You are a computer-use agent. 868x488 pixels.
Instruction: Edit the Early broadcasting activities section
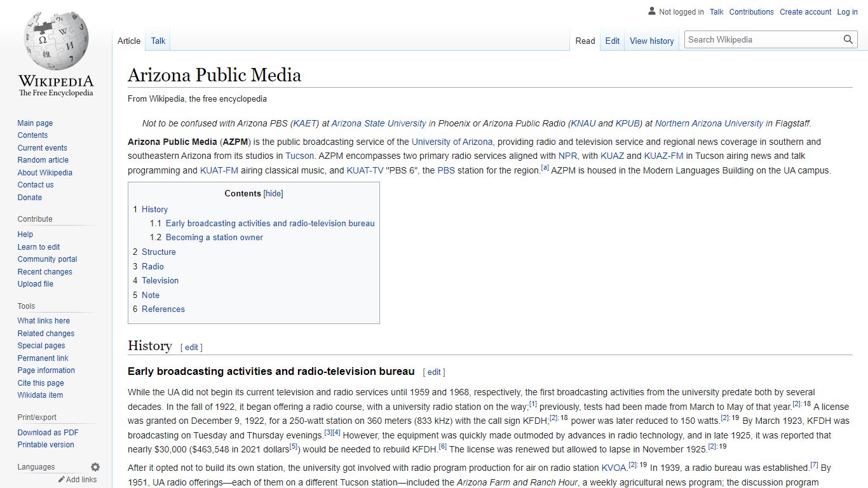(434, 372)
